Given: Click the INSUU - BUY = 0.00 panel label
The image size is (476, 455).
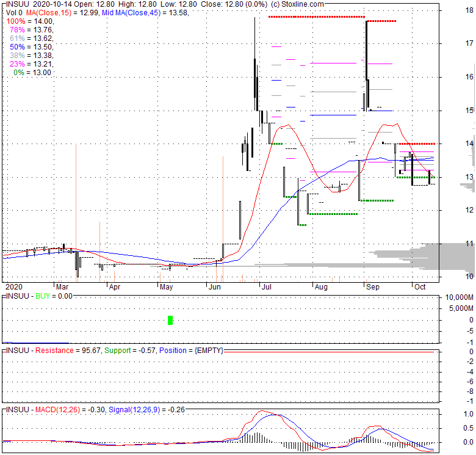Looking at the screenshot, I should 39,296.
